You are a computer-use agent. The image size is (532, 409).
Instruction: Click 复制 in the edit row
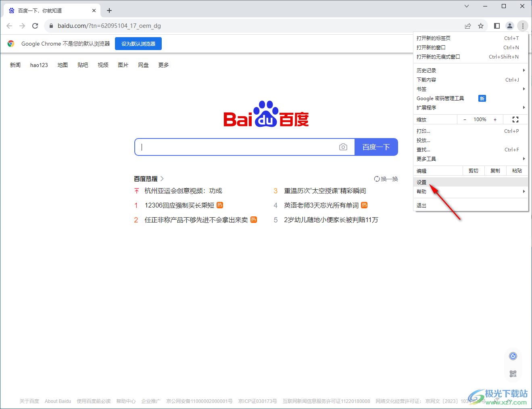point(495,171)
